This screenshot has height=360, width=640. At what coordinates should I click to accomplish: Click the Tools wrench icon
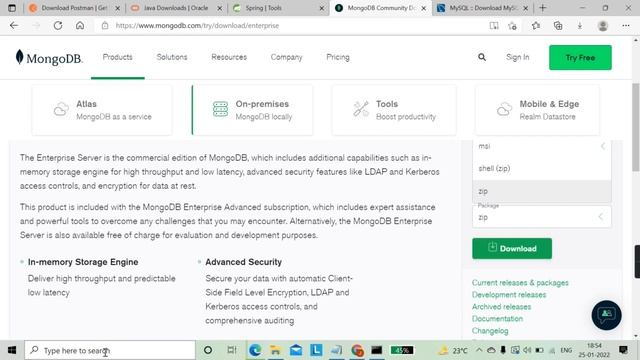[x=361, y=109]
